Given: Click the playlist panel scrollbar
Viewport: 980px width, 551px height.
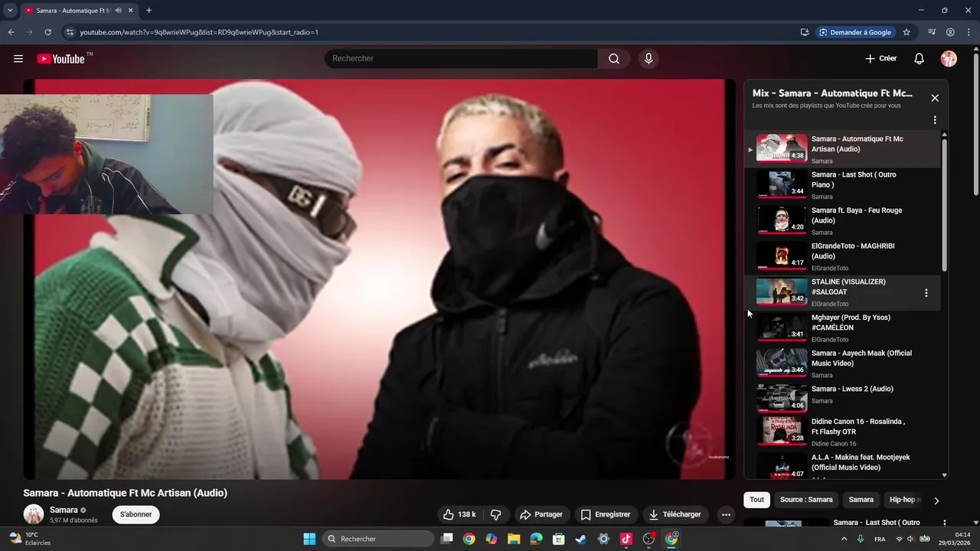Looking at the screenshot, I should [x=944, y=204].
